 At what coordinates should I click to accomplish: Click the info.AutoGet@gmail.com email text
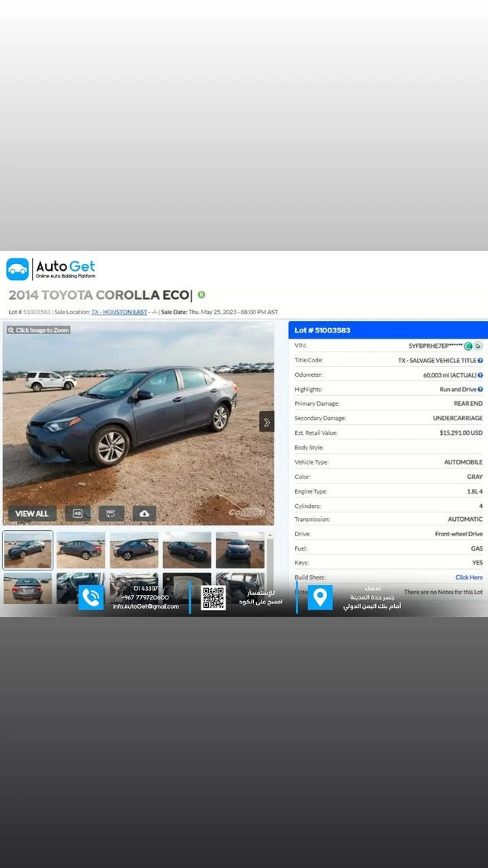point(146,606)
